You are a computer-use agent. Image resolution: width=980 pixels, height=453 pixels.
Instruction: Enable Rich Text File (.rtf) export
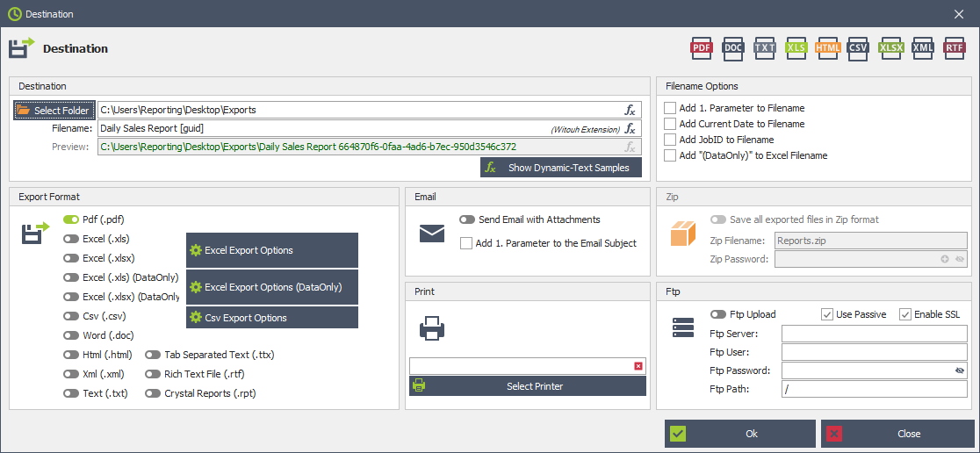tap(153, 374)
